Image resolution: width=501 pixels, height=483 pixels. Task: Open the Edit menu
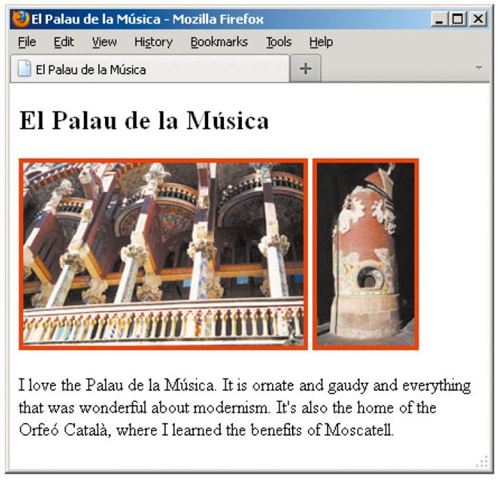pos(64,42)
